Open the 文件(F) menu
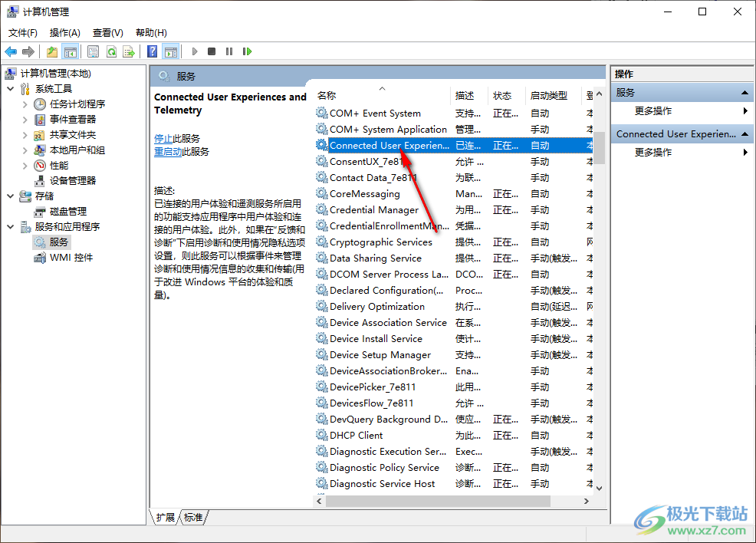The height and width of the screenshot is (543, 756). (x=23, y=33)
